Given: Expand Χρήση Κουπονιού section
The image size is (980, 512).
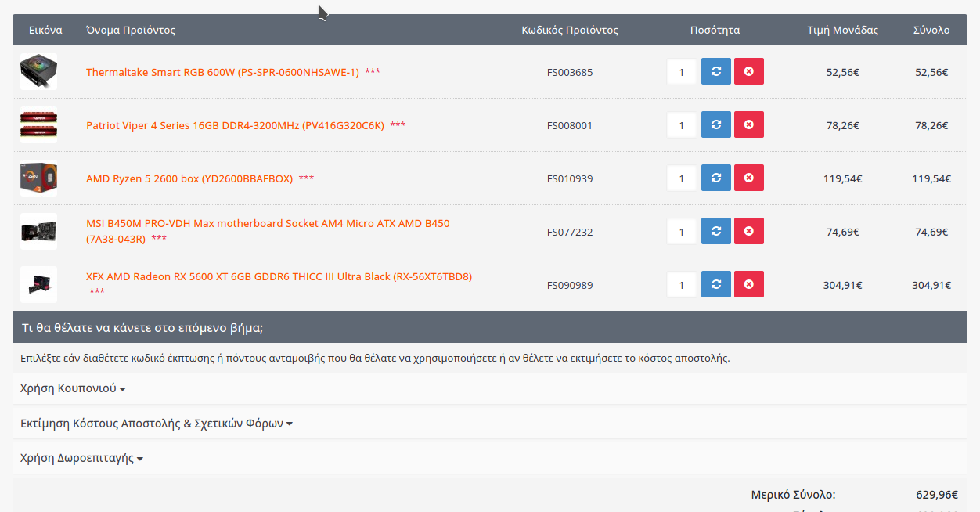Looking at the screenshot, I should [x=73, y=388].
